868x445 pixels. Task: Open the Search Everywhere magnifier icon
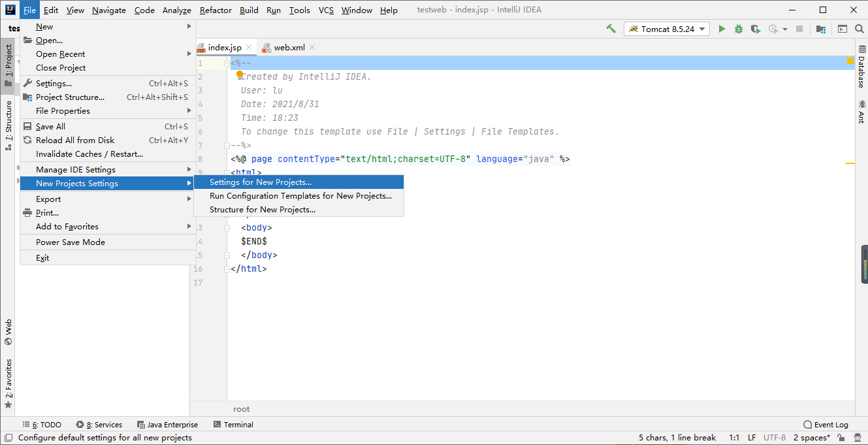[860, 29]
